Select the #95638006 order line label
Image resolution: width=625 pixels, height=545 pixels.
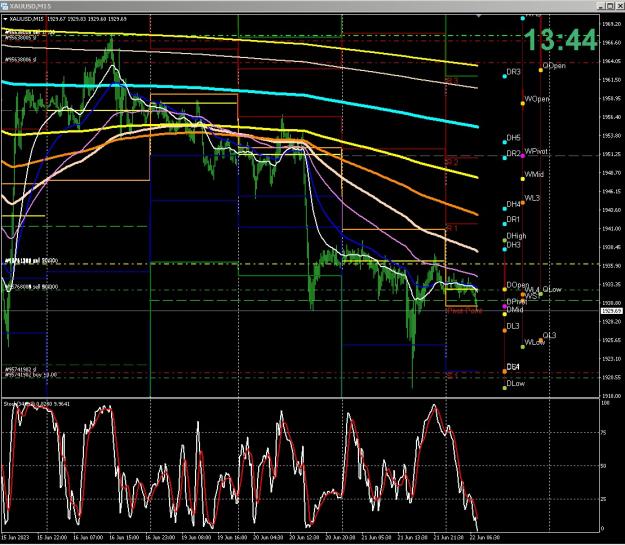click(21, 59)
